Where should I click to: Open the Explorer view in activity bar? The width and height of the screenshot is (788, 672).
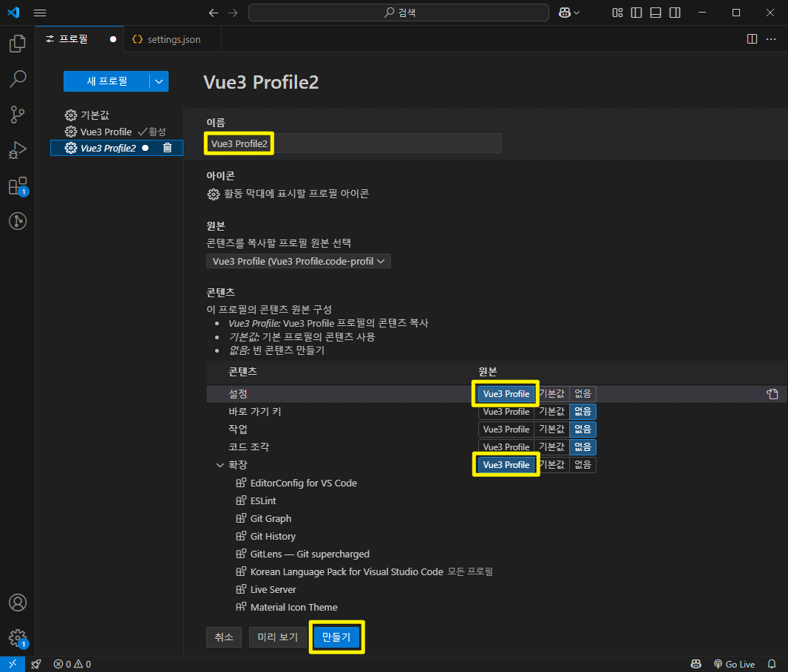click(x=18, y=44)
